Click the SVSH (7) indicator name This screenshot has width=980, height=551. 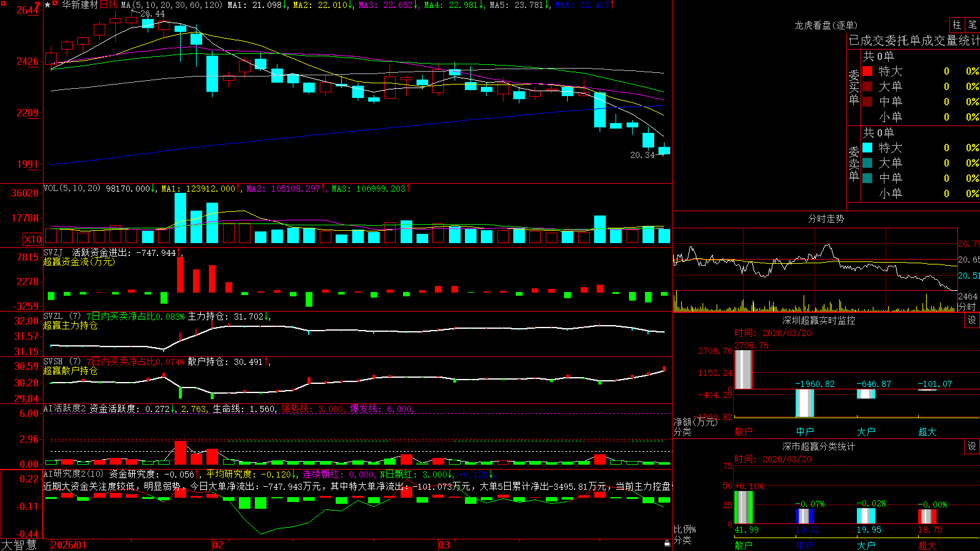coord(62,361)
